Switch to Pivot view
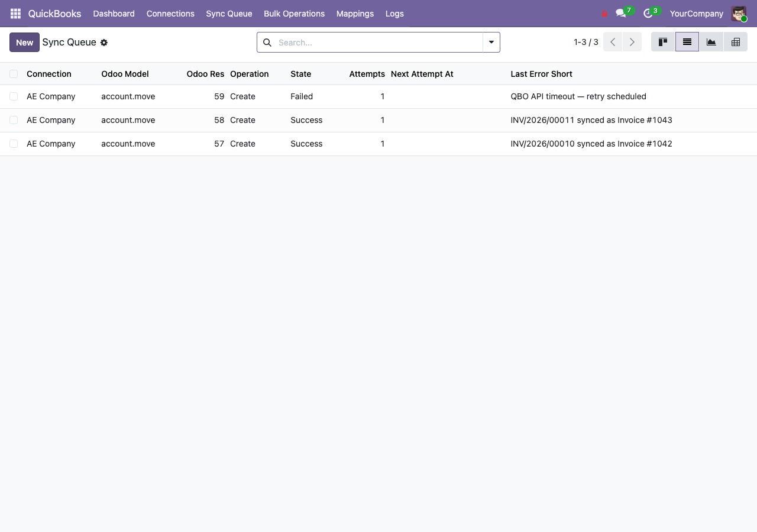The width and height of the screenshot is (757, 532). pos(736,42)
